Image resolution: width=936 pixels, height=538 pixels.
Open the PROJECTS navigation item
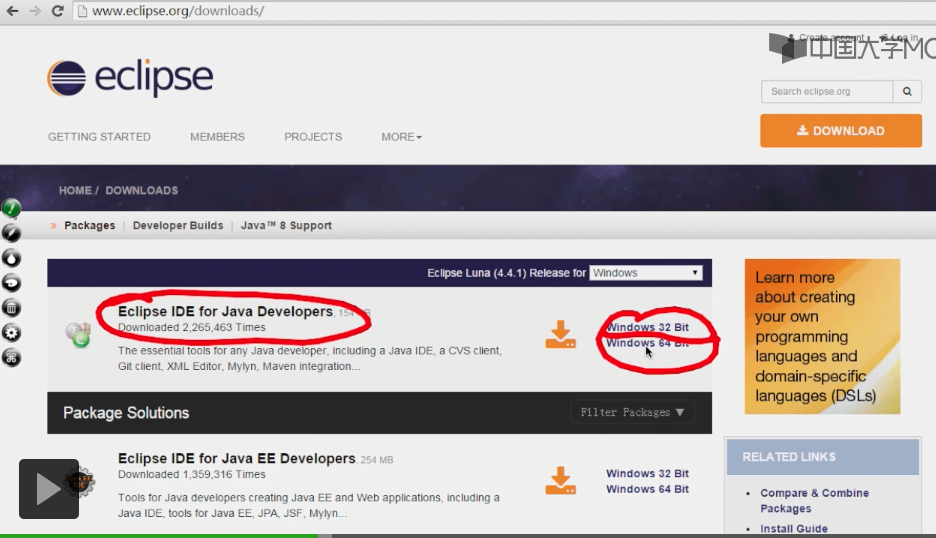pos(313,137)
